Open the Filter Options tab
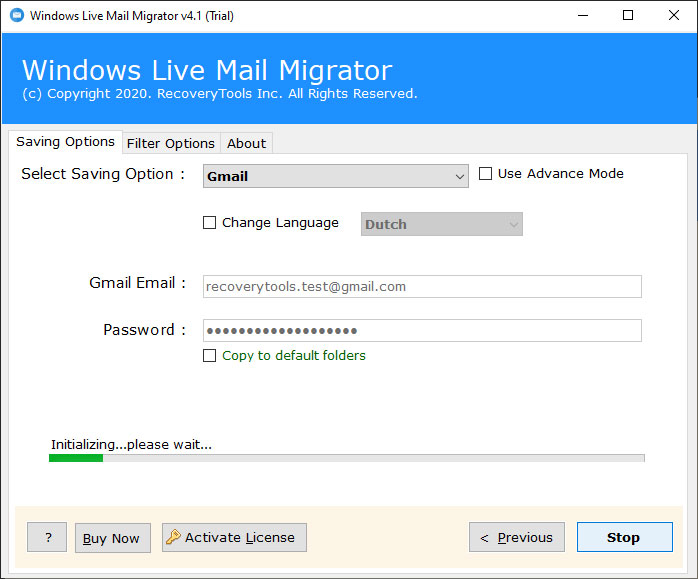 [171, 143]
